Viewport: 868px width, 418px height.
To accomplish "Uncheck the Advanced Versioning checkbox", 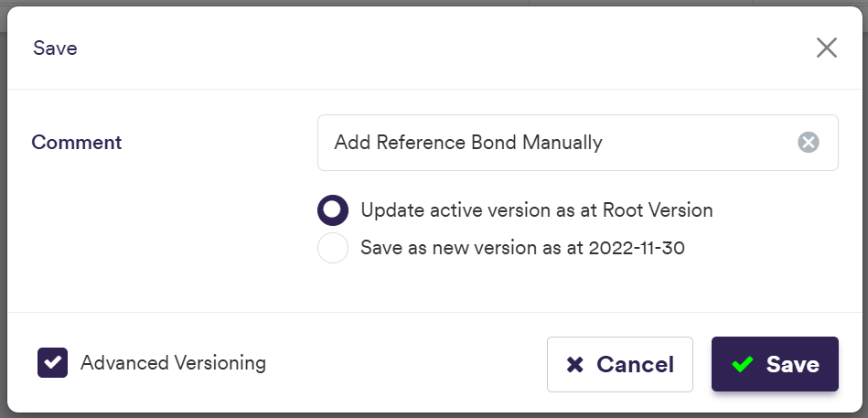I will [53, 363].
